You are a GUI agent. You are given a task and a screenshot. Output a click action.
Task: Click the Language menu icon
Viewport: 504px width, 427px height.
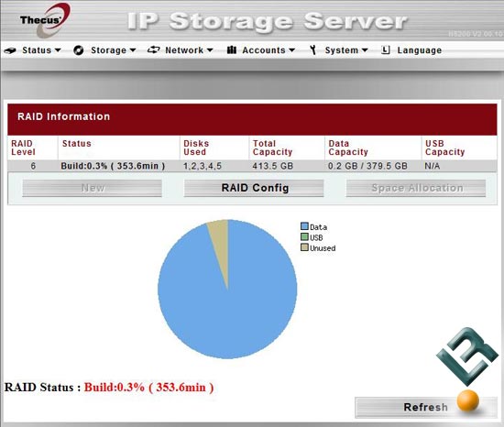(x=385, y=49)
